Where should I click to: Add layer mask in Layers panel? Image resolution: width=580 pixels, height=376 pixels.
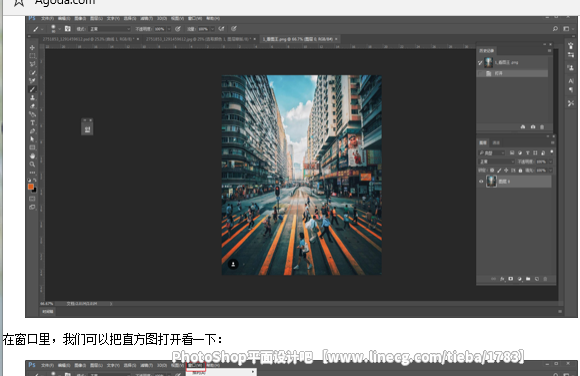click(511, 279)
